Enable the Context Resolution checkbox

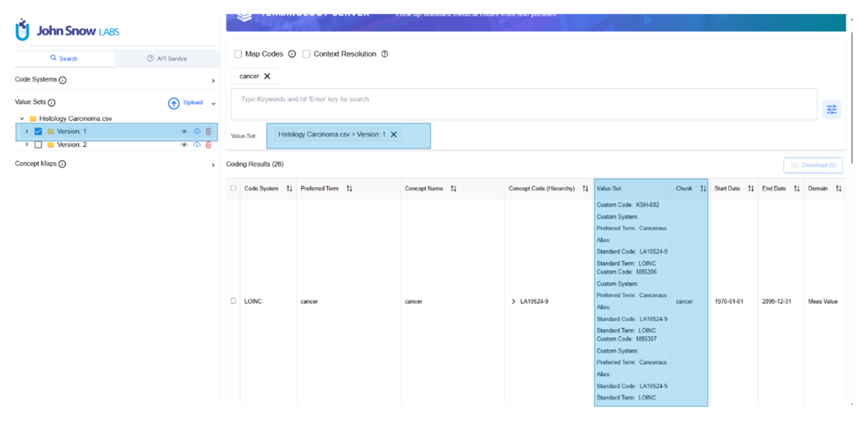tap(306, 54)
